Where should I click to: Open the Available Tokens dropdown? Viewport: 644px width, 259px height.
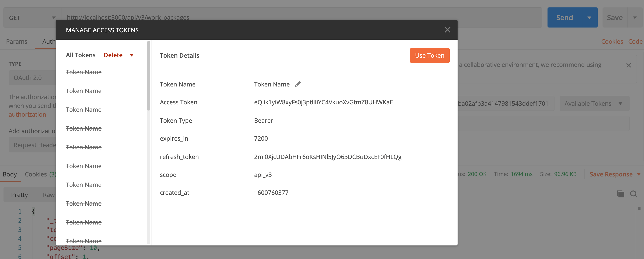(x=594, y=103)
